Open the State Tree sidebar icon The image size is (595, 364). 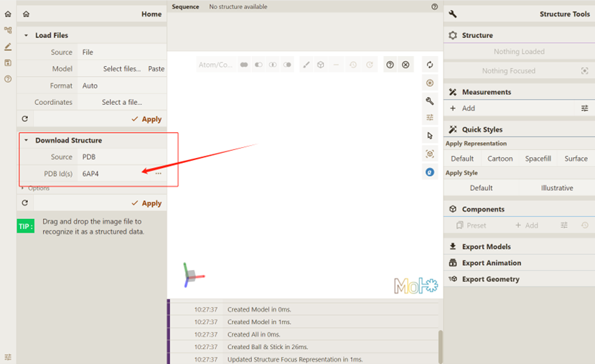(8, 30)
